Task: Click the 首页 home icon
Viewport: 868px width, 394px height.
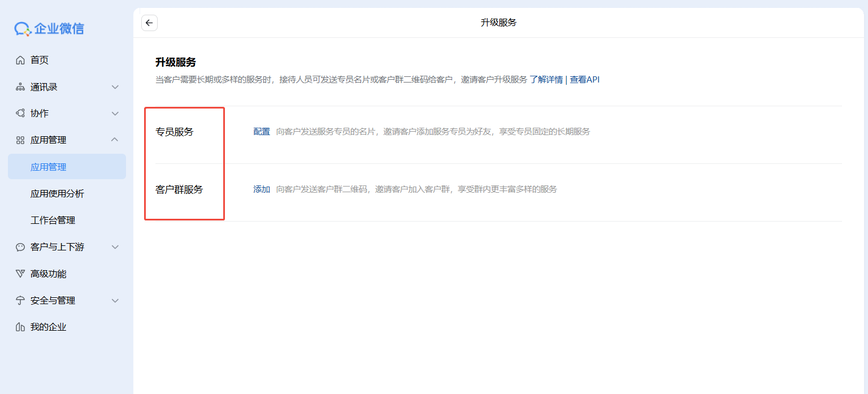Action: [x=20, y=60]
